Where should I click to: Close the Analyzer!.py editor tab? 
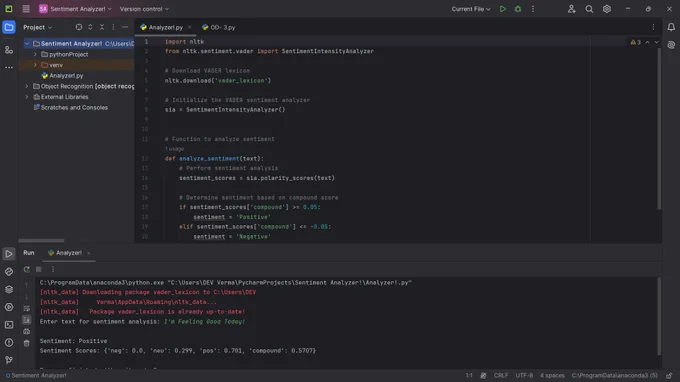[189, 27]
